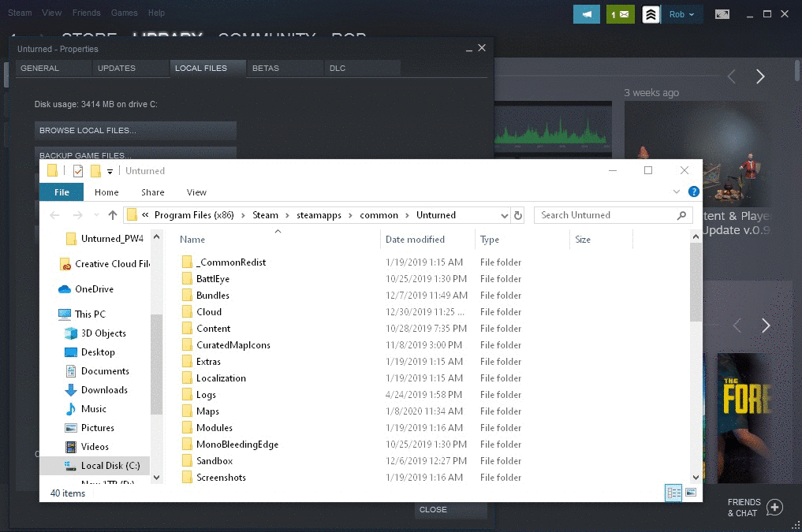The width and height of the screenshot is (802, 532).
Task: Open the recent locations dropdown arrow
Action: 96,215
